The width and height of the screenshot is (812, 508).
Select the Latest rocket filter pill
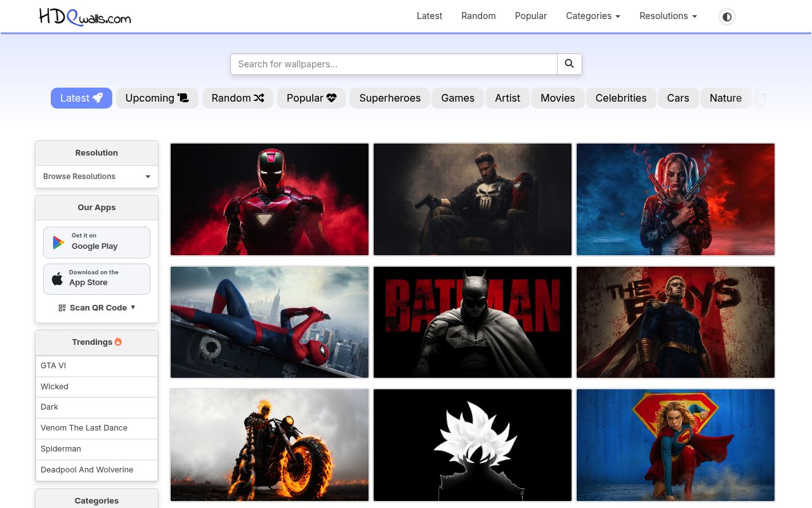coord(81,98)
